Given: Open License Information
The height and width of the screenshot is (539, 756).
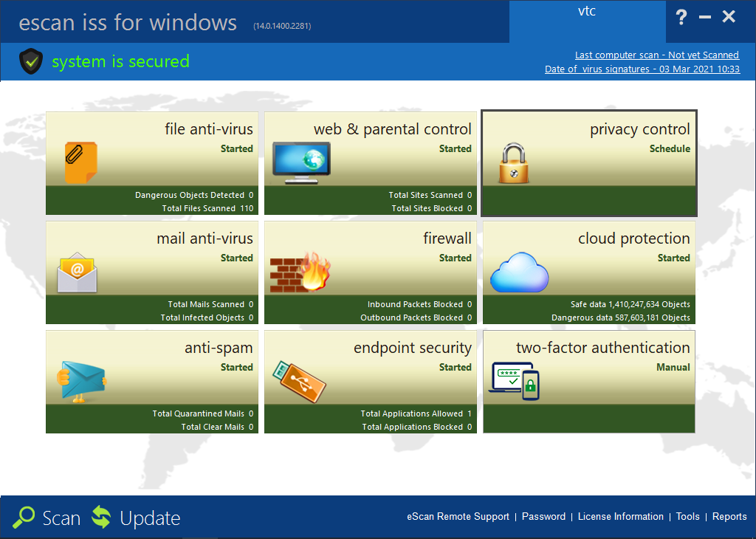Looking at the screenshot, I should pyautogui.click(x=620, y=517).
